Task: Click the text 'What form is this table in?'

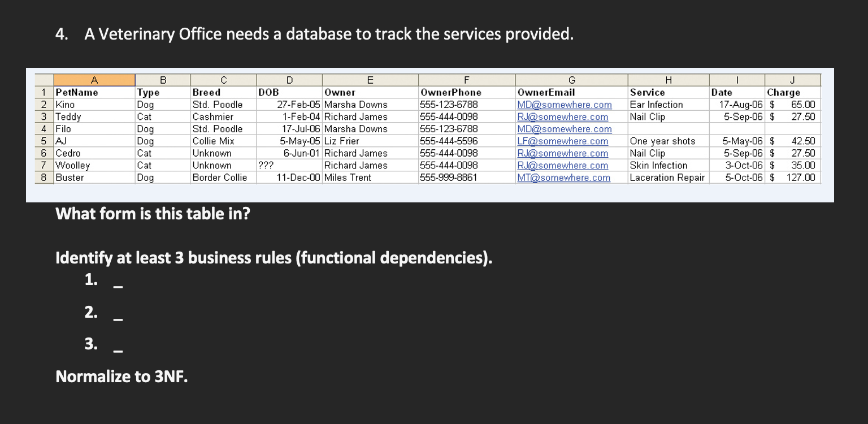Action: point(153,214)
